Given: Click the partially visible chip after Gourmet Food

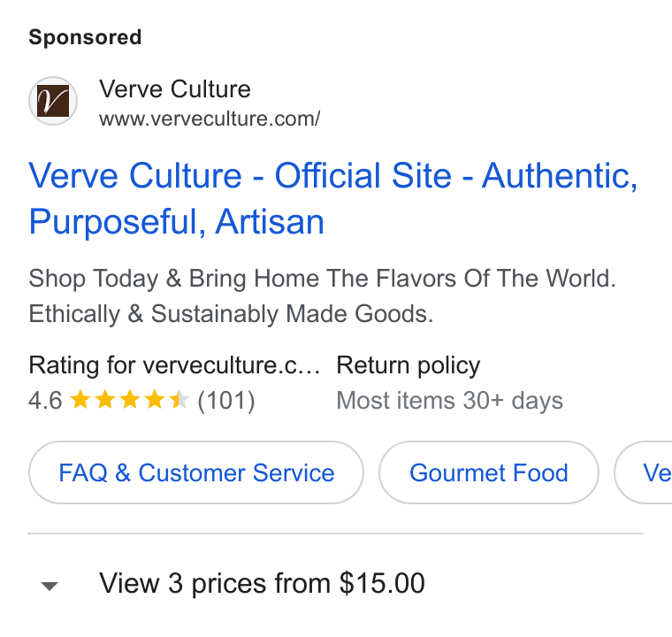Looking at the screenshot, I should tap(644, 472).
